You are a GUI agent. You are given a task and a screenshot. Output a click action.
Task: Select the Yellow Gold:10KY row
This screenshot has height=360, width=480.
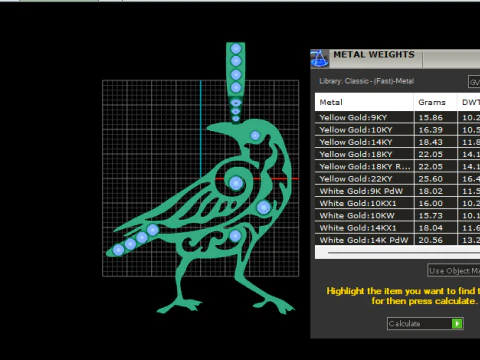[397, 130]
